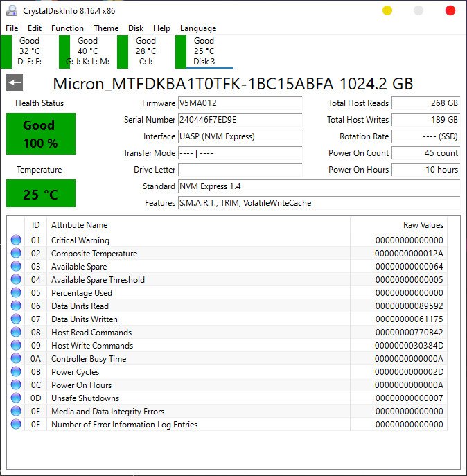Open the File menu
The image size is (467, 476).
click(x=12, y=28)
